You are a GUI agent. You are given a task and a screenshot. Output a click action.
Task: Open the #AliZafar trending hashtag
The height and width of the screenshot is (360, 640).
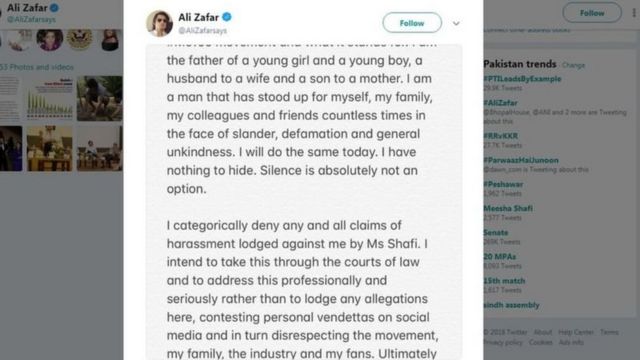(500, 103)
